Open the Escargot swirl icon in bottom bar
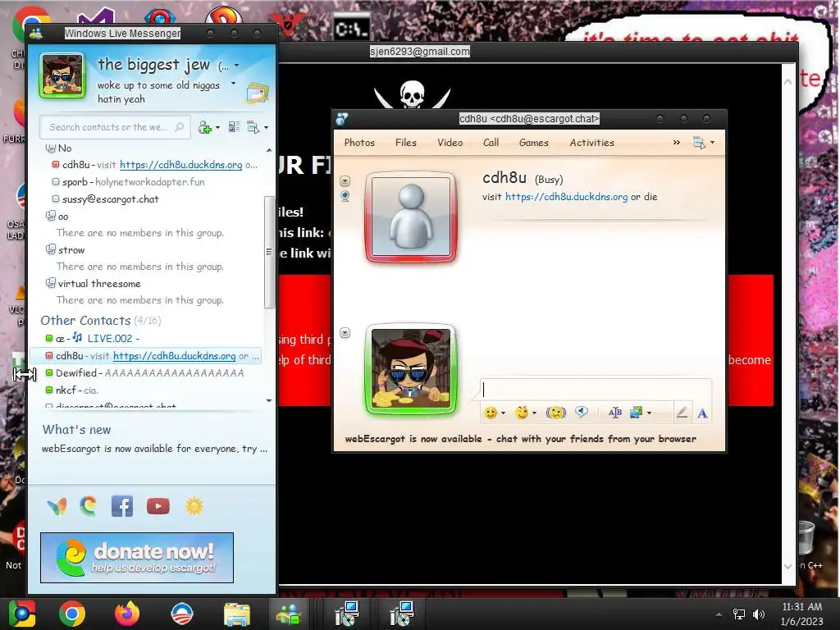840x630 pixels. coord(89,505)
